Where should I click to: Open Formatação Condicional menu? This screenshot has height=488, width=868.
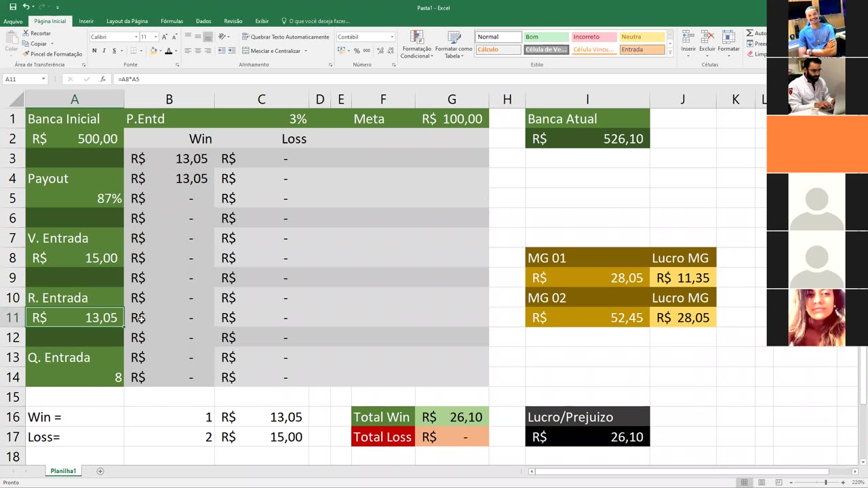tap(416, 45)
